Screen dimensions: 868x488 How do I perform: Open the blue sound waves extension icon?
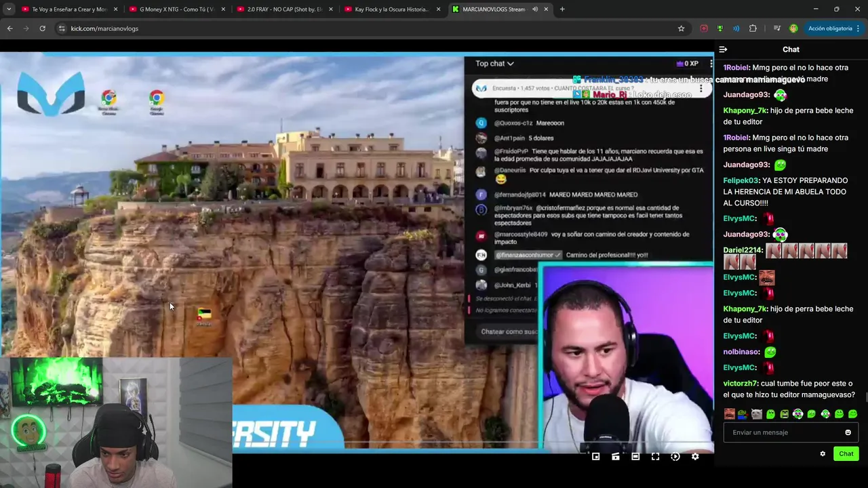pos(736,28)
